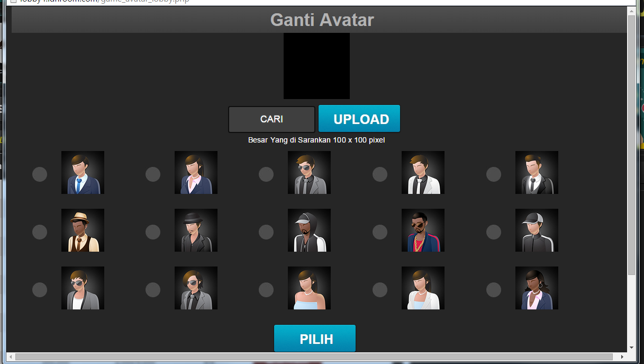
Task: Click the CARI file browse field
Action: 271,119
